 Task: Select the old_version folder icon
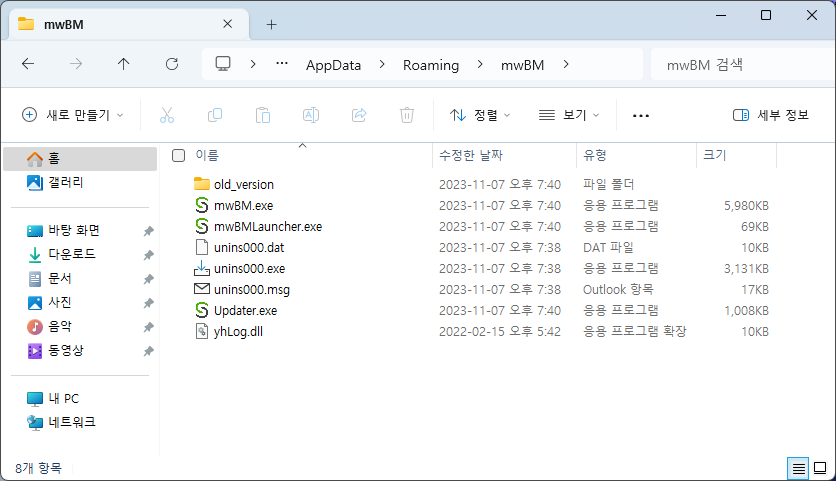click(202, 184)
